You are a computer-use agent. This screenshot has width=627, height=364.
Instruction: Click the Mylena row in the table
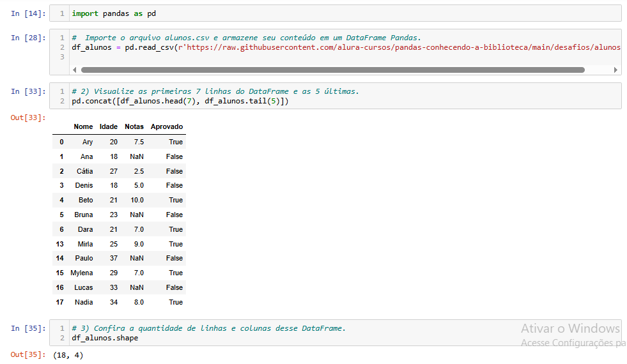82,273
